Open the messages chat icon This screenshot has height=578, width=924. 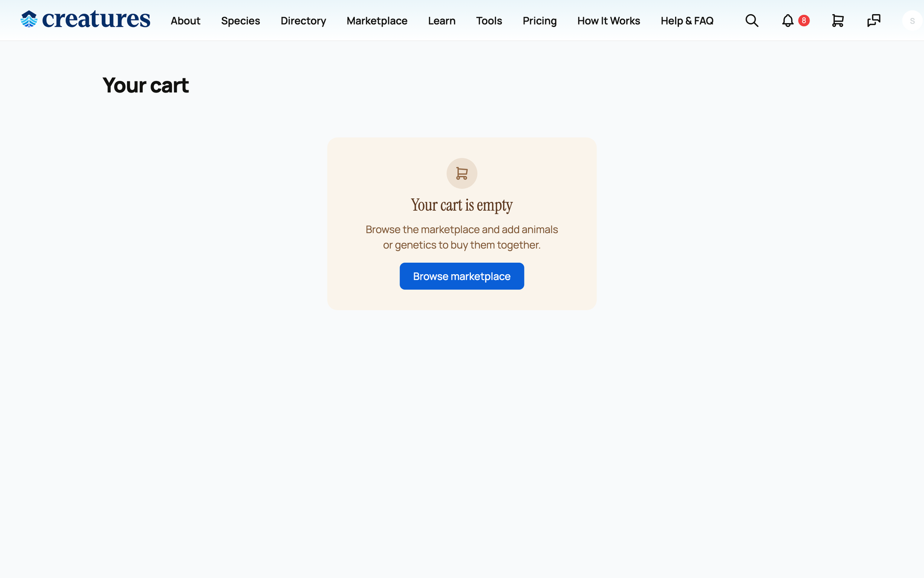[874, 20]
